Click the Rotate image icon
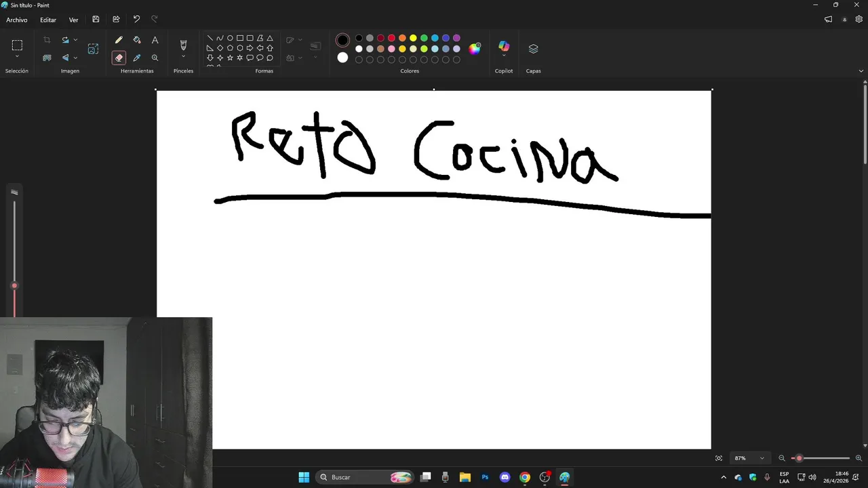This screenshot has width=868, height=488. pos(66,40)
